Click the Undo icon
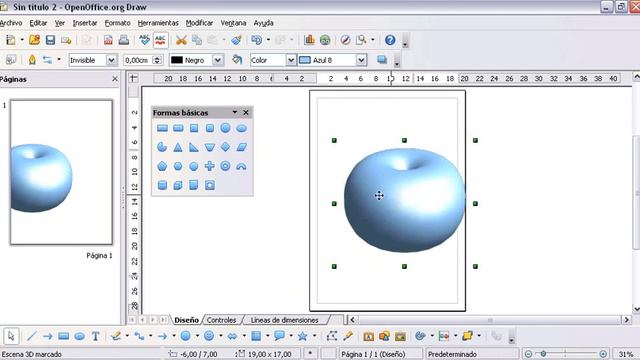 pyautogui.click(x=256, y=40)
